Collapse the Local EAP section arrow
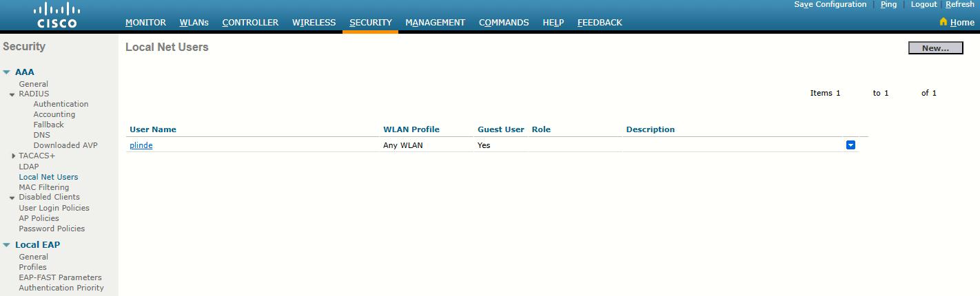 (x=6, y=245)
